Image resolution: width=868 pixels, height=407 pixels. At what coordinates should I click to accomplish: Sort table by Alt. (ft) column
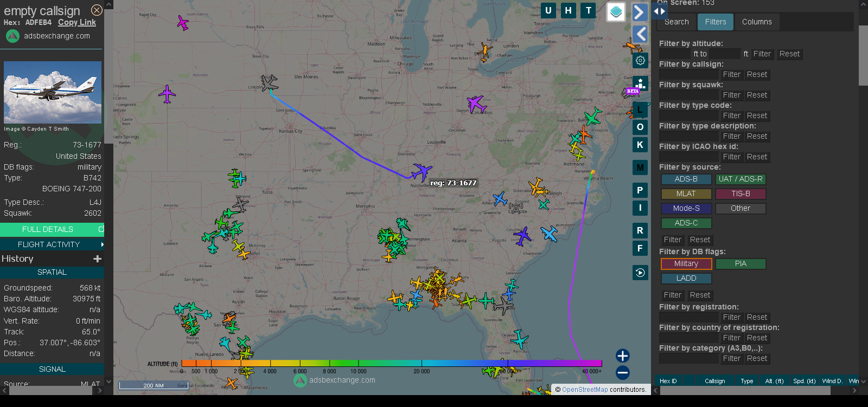[774, 381]
